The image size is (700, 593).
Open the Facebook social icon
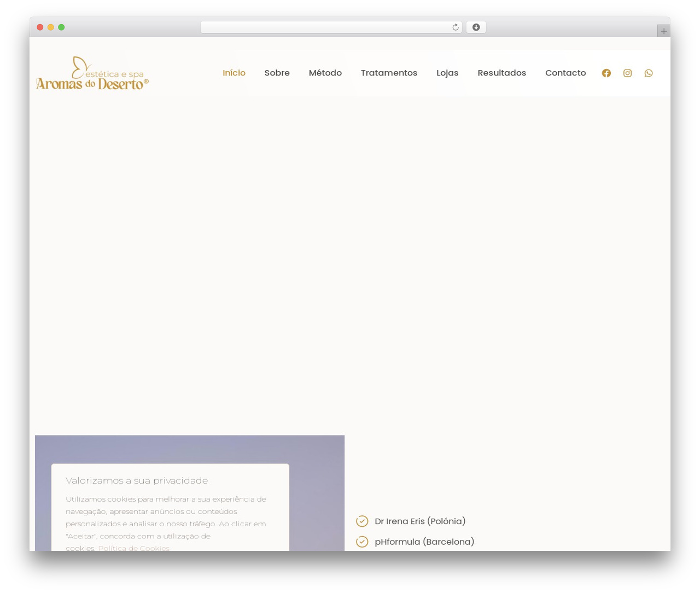(606, 73)
